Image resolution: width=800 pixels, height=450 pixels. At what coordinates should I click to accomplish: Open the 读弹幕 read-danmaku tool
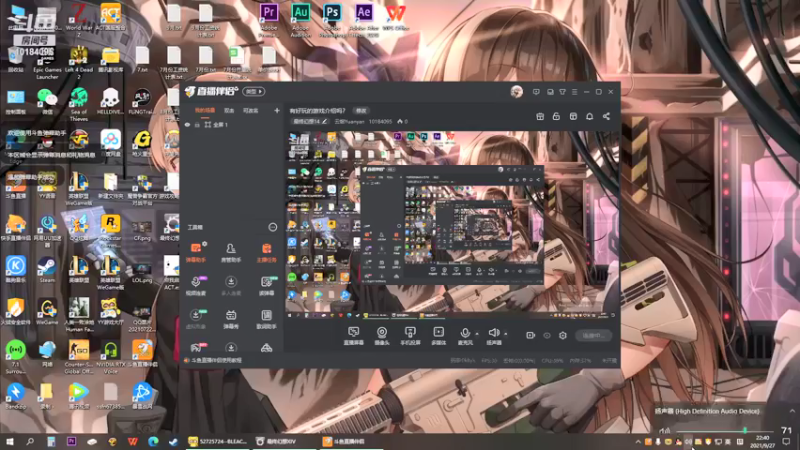pyautogui.click(x=266, y=286)
